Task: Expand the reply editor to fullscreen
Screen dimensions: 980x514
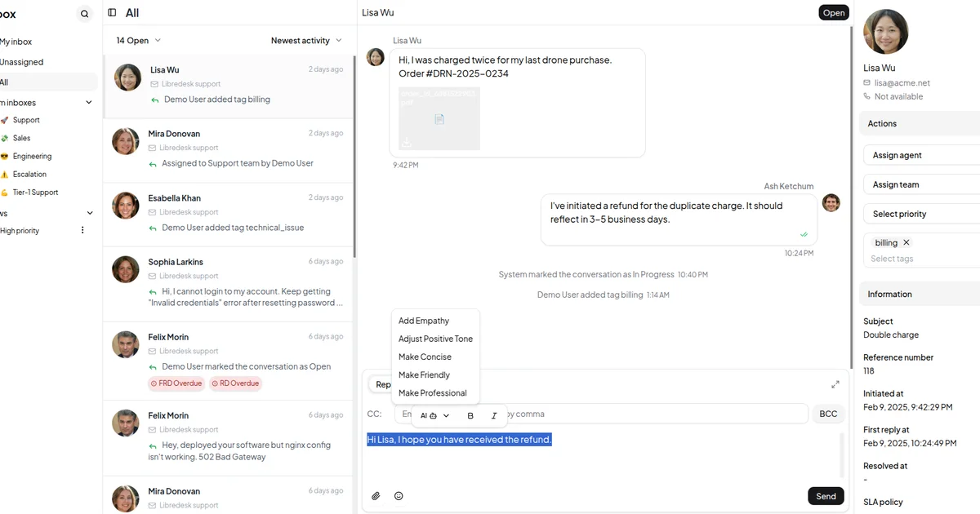Action: (x=835, y=384)
